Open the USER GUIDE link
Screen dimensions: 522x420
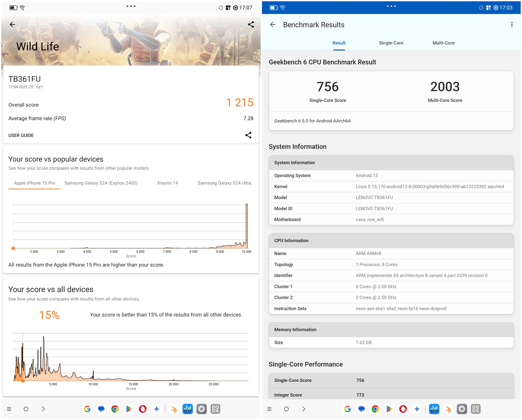tap(21, 135)
